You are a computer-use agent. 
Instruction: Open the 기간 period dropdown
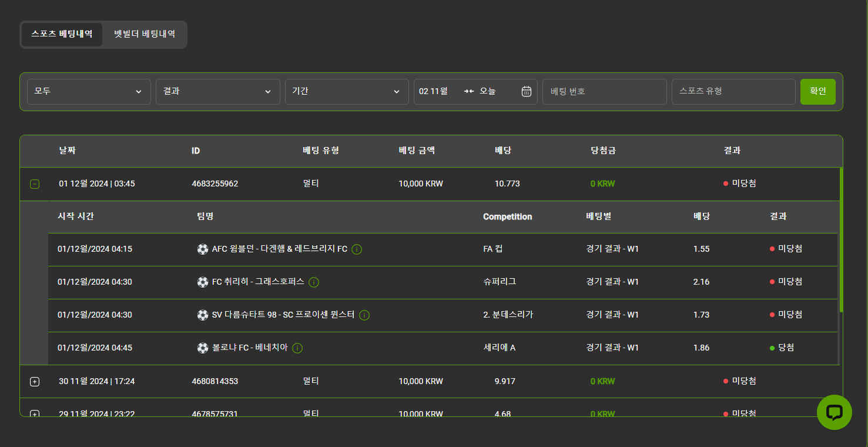tap(347, 92)
